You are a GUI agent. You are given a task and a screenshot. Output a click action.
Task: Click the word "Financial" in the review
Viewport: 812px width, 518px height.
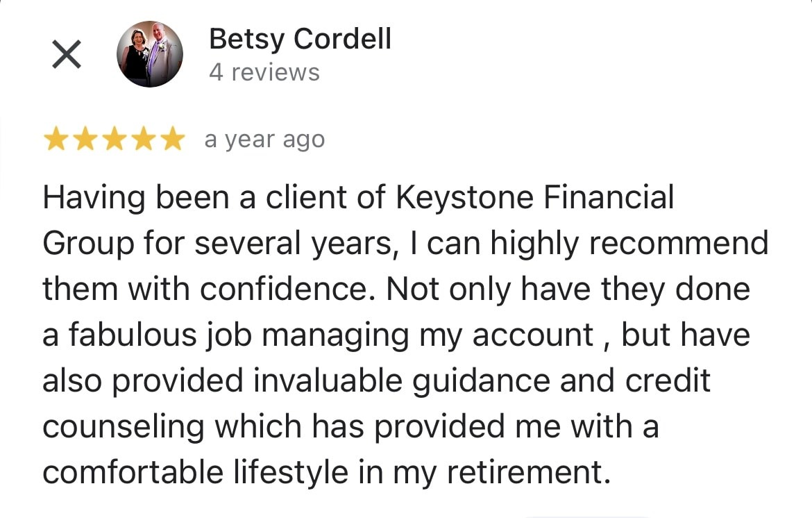point(609,198)
